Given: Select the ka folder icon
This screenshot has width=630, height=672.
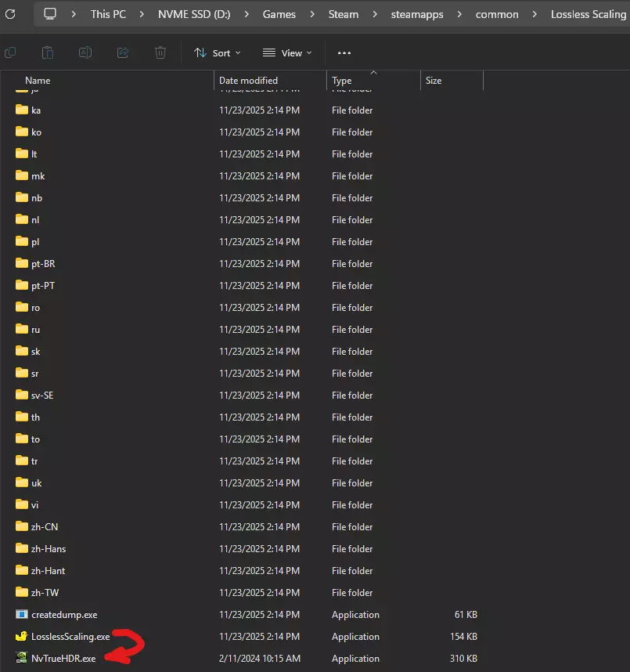Looking at the screenshot, I should 21,110.
